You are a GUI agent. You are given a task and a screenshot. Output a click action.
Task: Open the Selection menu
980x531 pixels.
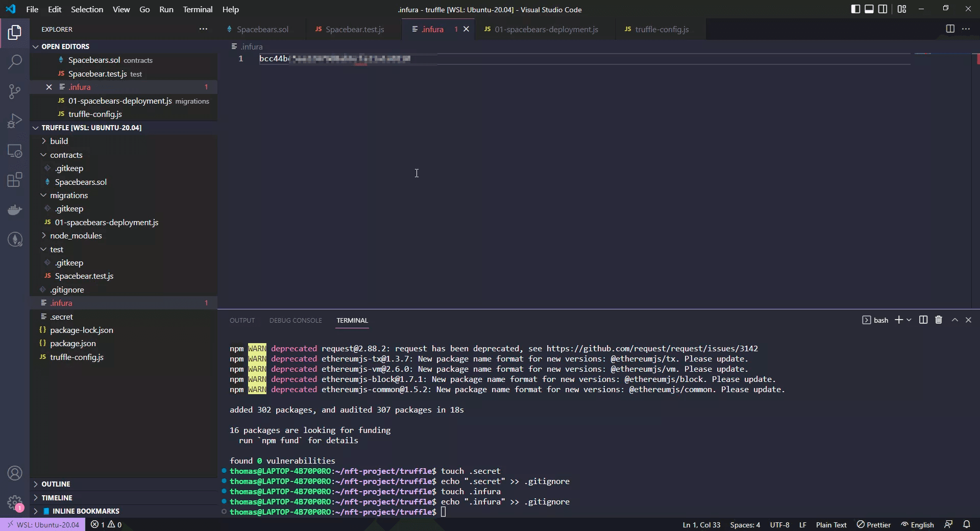(x=87, y=9)
